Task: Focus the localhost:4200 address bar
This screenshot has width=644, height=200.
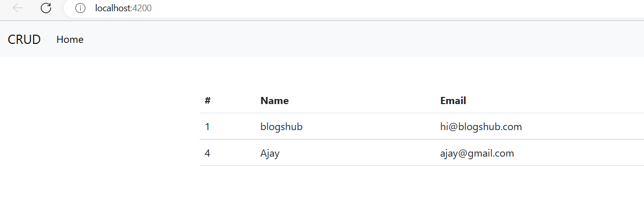Action: pyautogui.click(x=357, y=8)
